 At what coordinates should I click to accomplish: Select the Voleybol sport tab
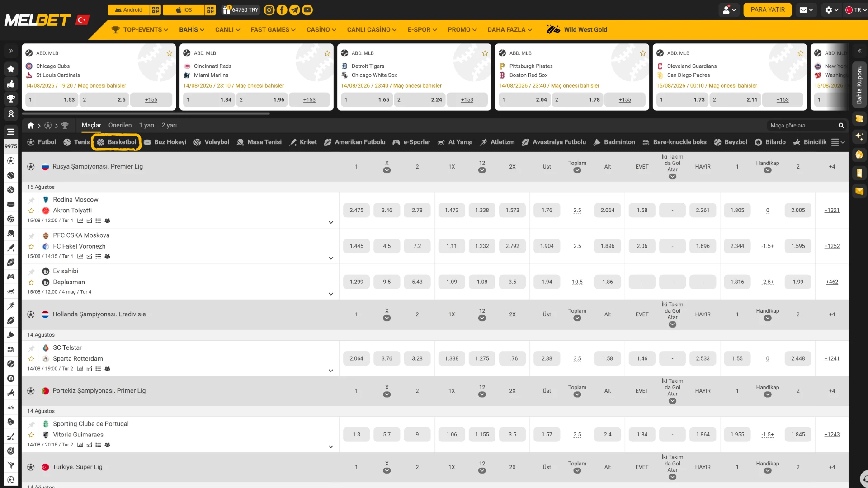pyautogui.click(x=212, y=142)
